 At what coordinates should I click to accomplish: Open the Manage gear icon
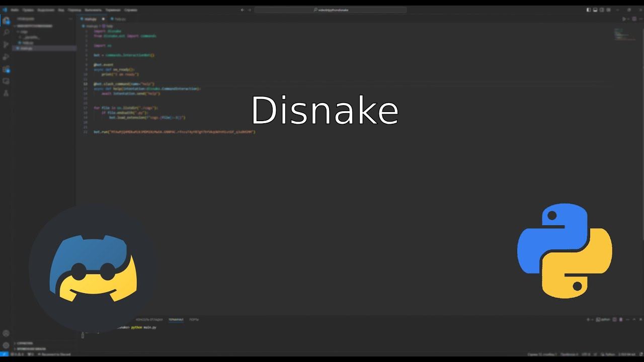pos(6,345)
